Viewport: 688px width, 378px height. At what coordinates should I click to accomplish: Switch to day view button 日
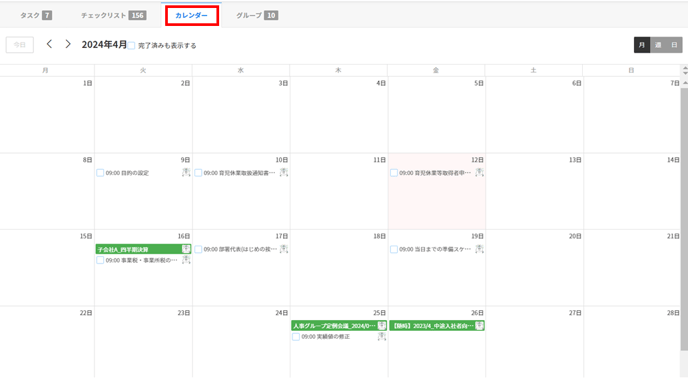[x=674, y=45]
